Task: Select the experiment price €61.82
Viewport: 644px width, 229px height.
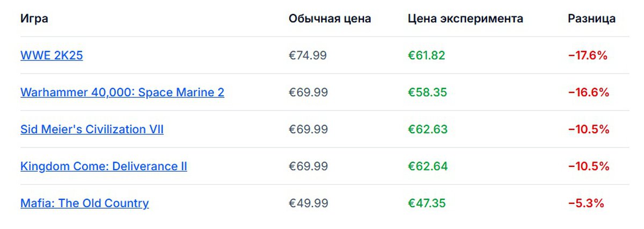Action: coord(427,55)
